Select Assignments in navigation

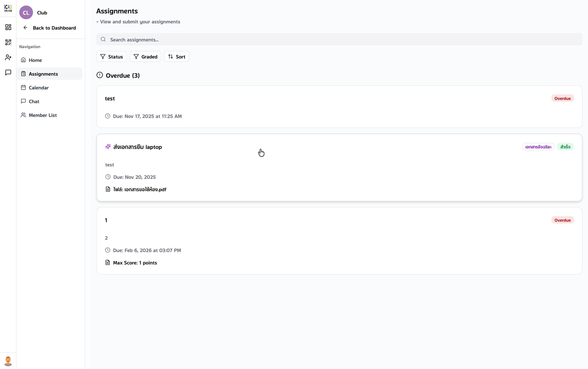point(50,74)
